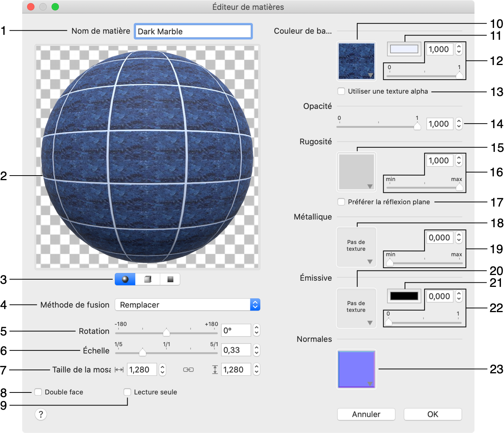The image size is (504, 433).
Task: Click the tile height arrows icon
Action: (x=215, y=370)
